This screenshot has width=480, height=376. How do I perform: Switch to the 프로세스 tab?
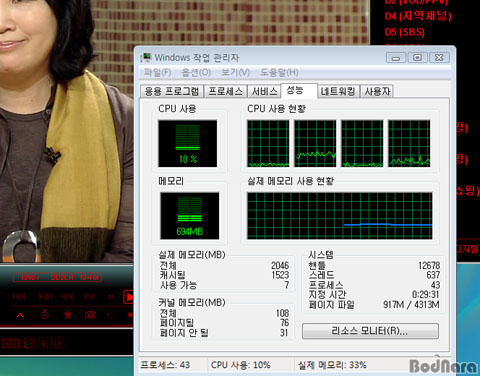[x=226, y=91]
